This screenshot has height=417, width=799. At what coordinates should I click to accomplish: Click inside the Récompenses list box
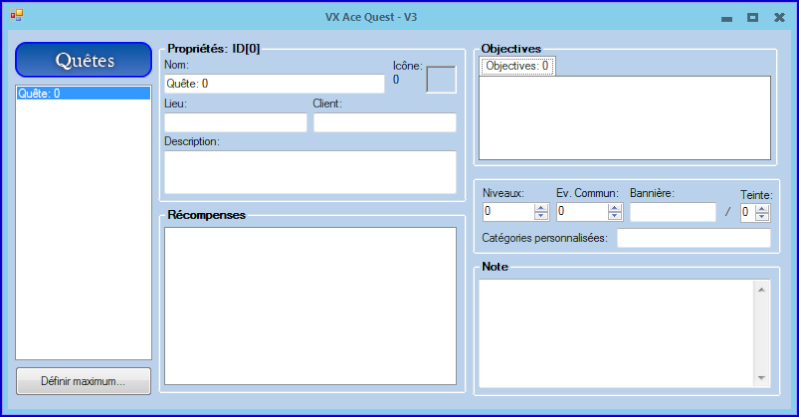click(x=309, y=305)
